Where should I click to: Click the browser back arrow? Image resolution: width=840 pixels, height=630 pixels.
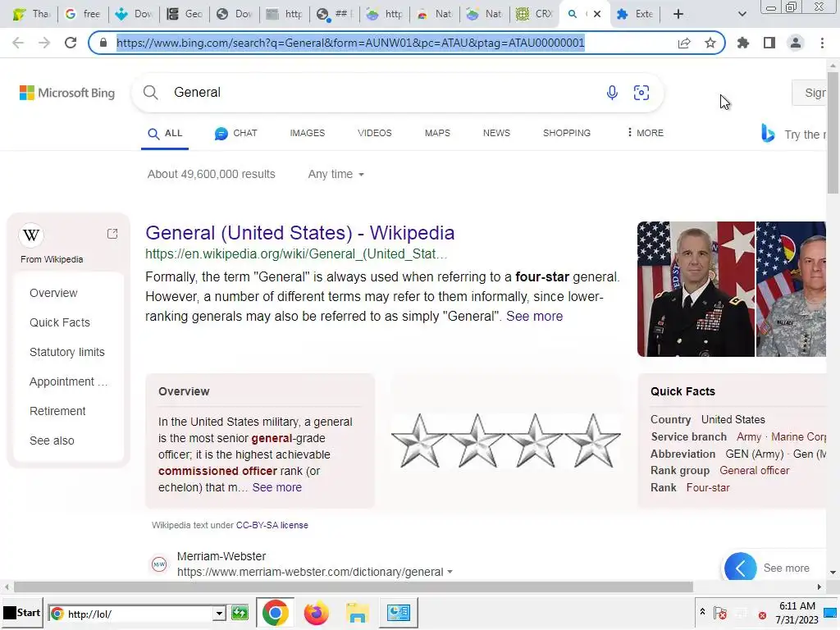click(x=18, y=43)
